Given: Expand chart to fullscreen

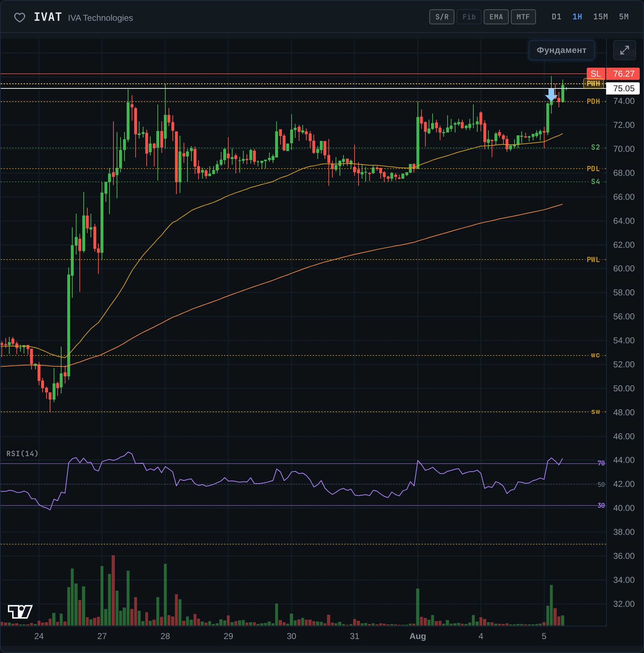Looking at the screenshot, I should point(624,50).
